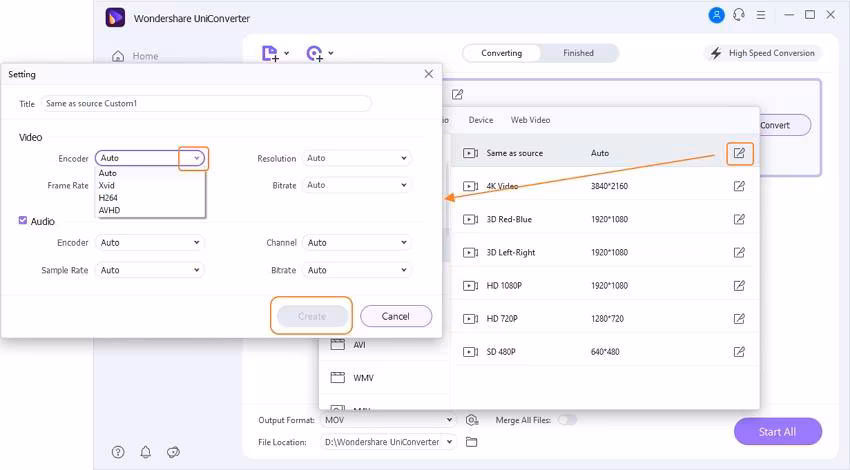Edit the 3D Red-Blue preset
The width and height of the screenshot is (850, 470).
tap(739, 220)
